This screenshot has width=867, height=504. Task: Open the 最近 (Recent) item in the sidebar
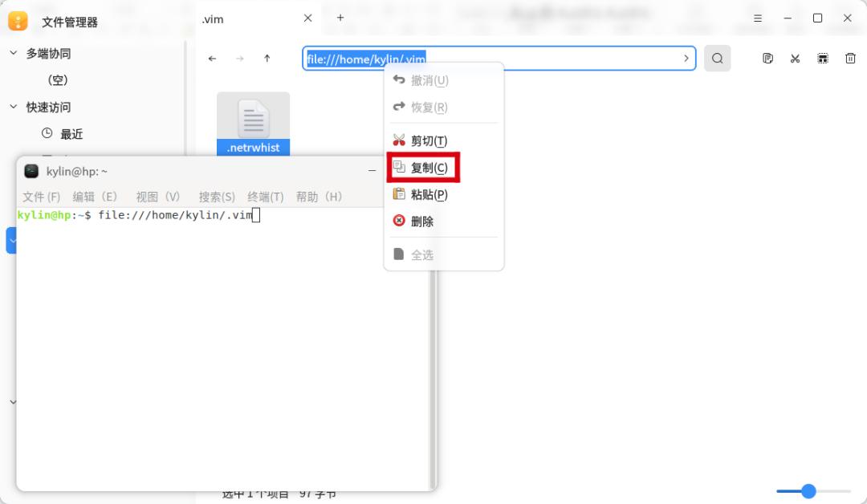point(71,133)
